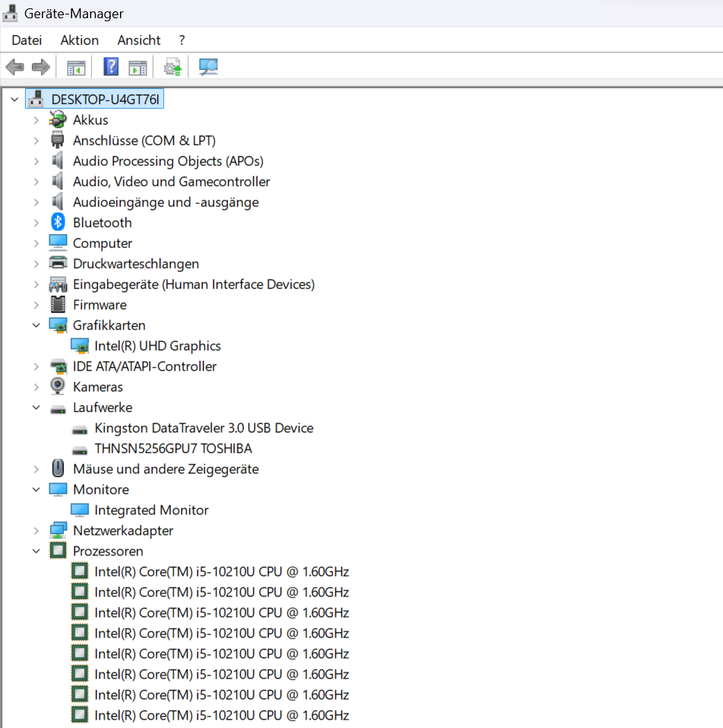The width and height of the screenshot is (723, 728).
Task: Collapse the Prozessoren category
Action: pyautogui.click(x=36, y=551)
